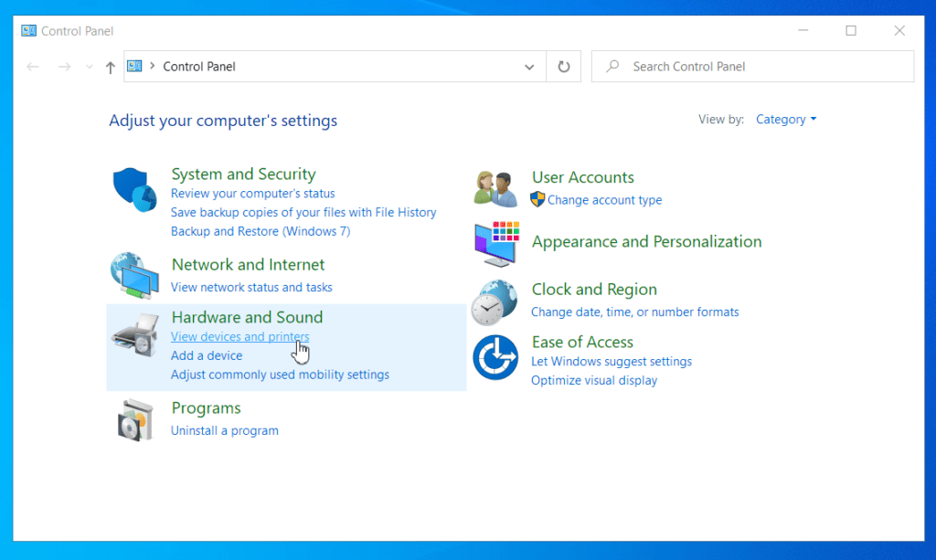Click the System and Security shield icon

(x=134, y=190)
